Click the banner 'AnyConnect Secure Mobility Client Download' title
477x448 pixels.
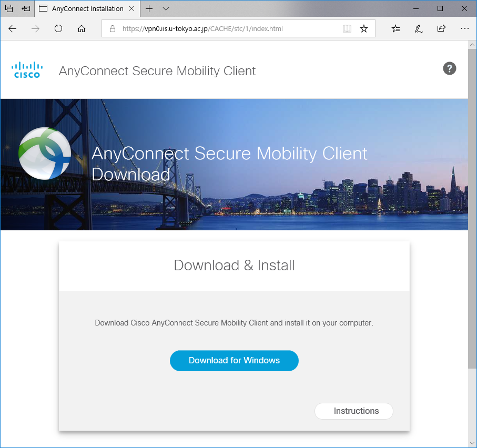click(229, 164)
